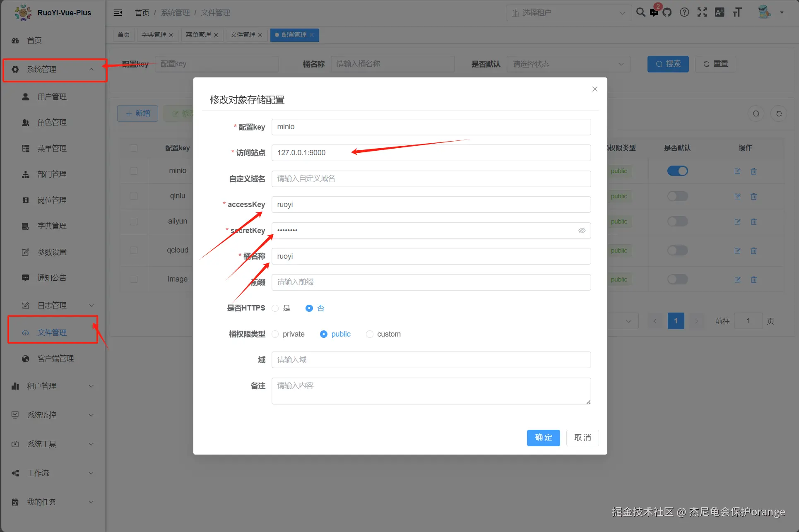Click the language switch icon

point(720,12)
